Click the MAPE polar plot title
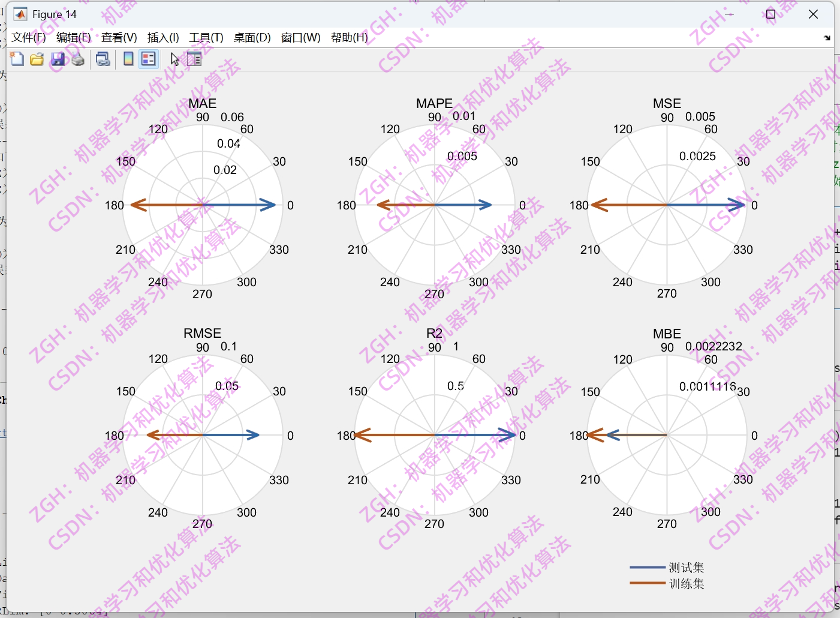This screenshot has width=840, height=618. tap(435, 103)
